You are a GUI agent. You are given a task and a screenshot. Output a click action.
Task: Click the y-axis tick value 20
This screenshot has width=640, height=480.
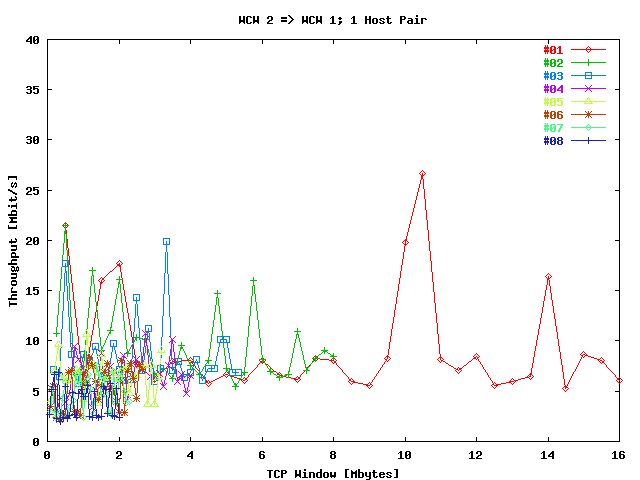pyautogui.click(x=32, y=241)
